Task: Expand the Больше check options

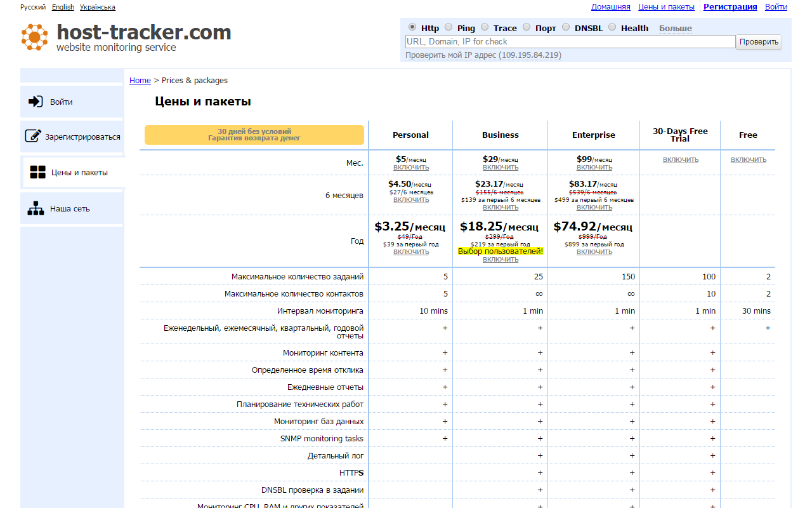Action: pyautogui.click(x=676, y=28)
